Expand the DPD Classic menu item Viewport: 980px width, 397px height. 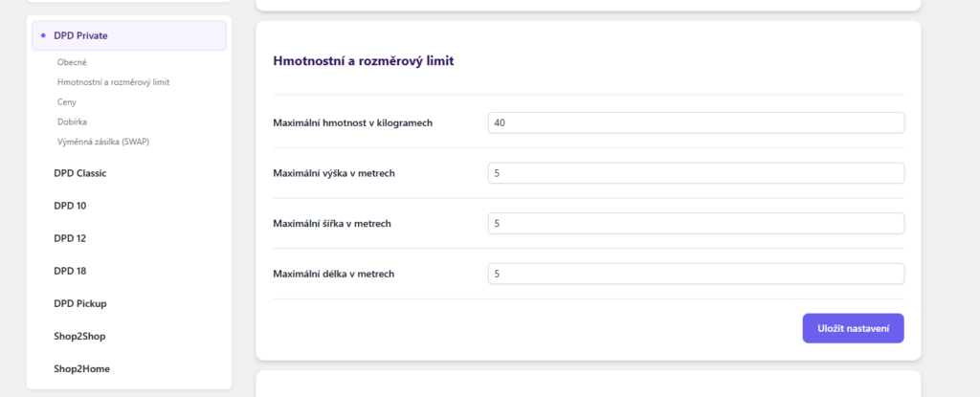[79, 173]
